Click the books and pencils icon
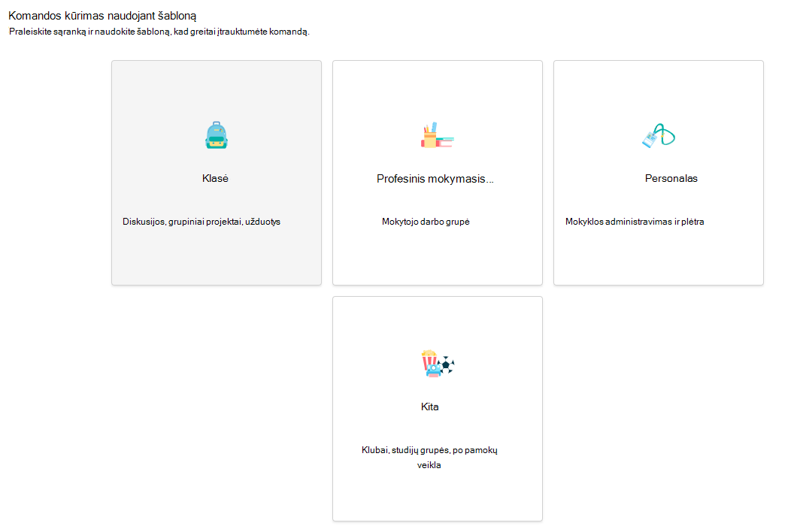The image size is (806, 532). click(438, 135)
